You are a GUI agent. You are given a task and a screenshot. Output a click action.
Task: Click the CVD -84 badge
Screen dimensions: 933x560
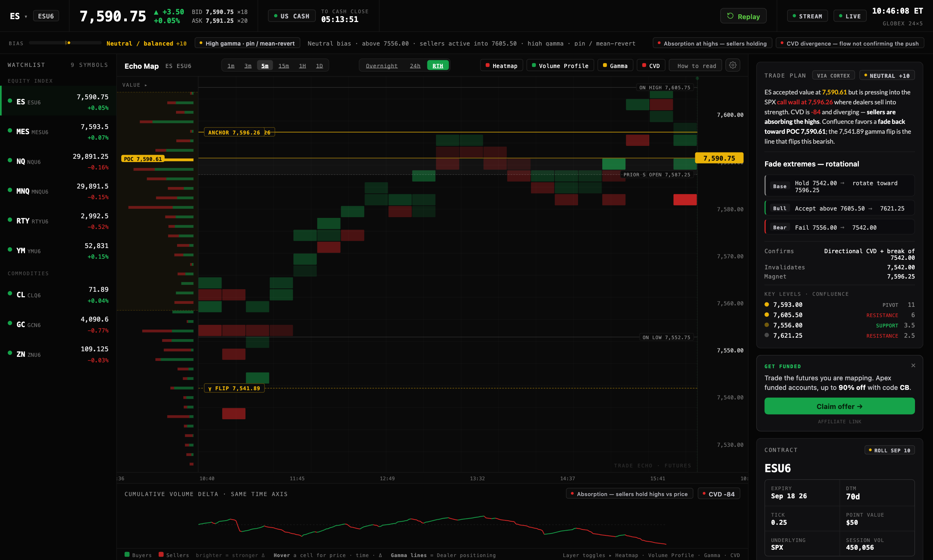tap(718, 494)
